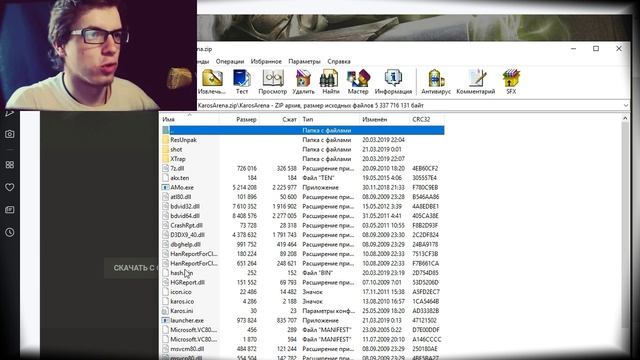The image size is (640, 360).
Task: Click scroll-up arrow of file list scrollbar
Action: (625, 118)
